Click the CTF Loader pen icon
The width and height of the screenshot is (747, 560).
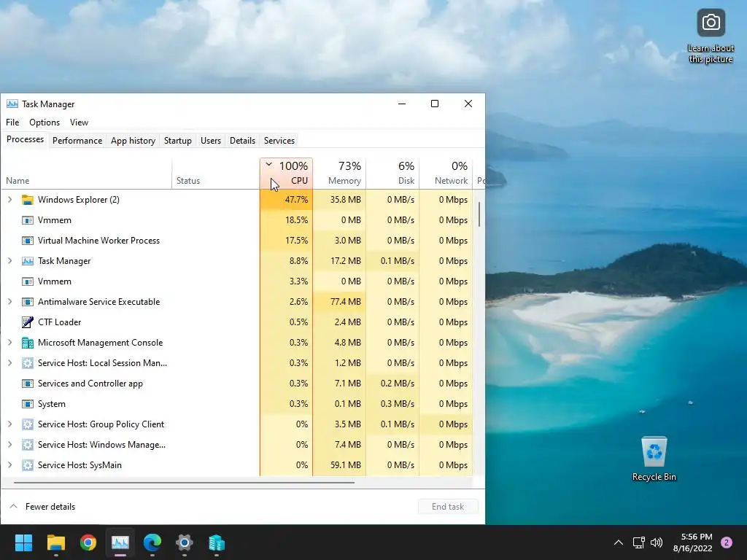pos(28,322)
